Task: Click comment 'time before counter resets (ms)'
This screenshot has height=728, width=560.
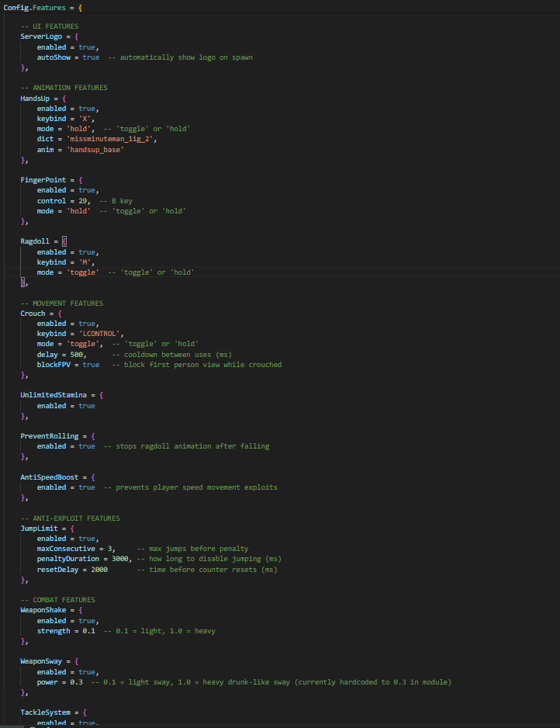Action: [213, 570]
